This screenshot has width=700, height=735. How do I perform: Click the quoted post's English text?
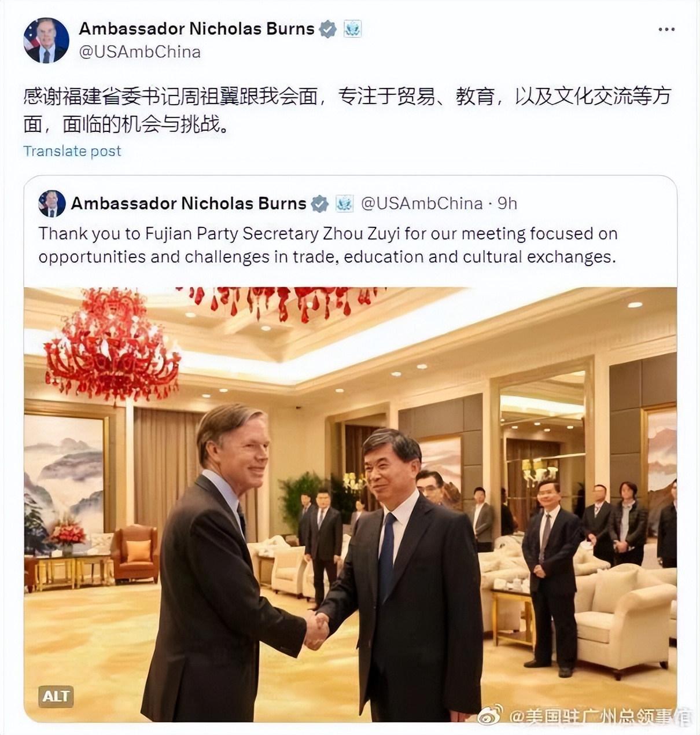pos(328,245)
